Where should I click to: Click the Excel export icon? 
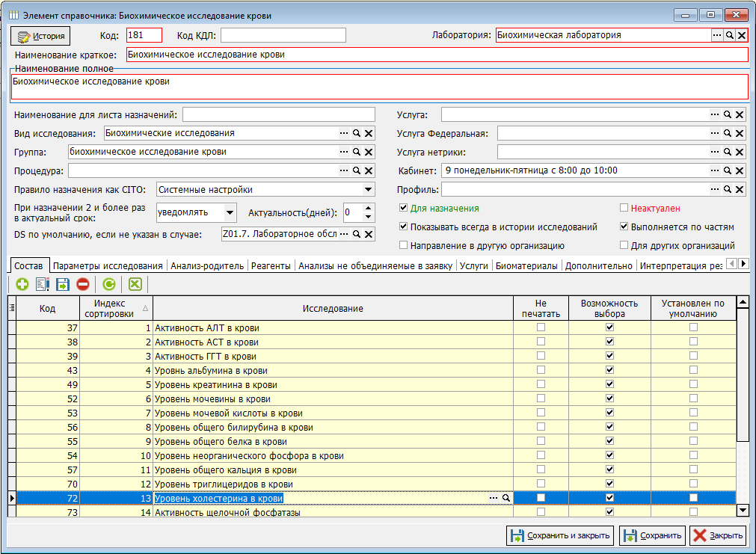click(x=135, y=284)
